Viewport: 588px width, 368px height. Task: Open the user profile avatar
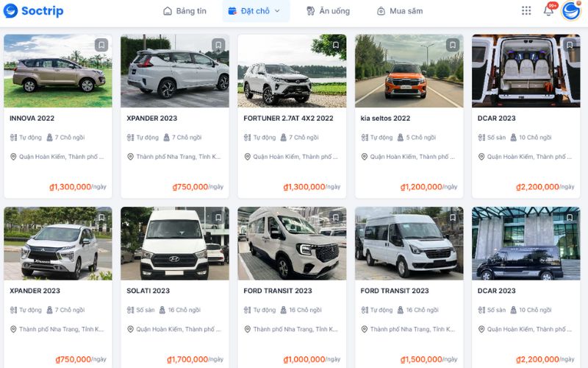pyautogui.click(x=571, y=10)
